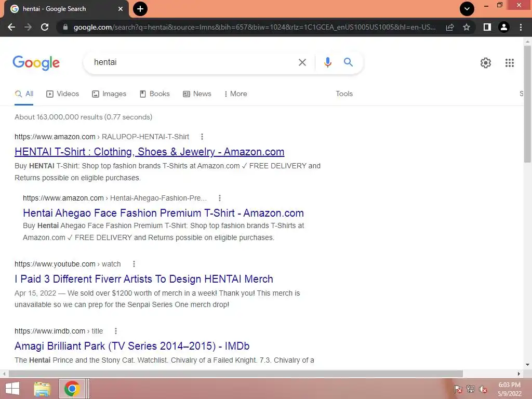Open the Ahegao Face Premium T-Shirt link
This screenshot has height=399, width=532.
pos(163,213)
